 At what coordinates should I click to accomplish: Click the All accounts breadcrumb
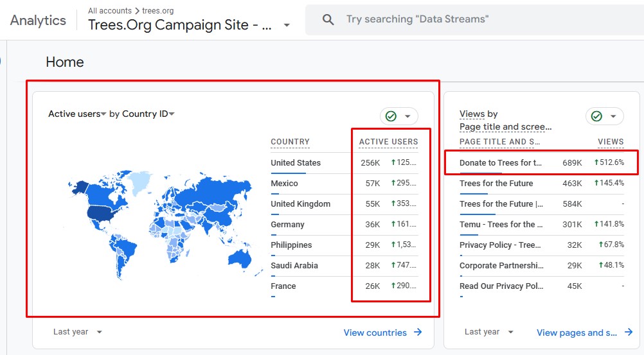tap(110, 11)
